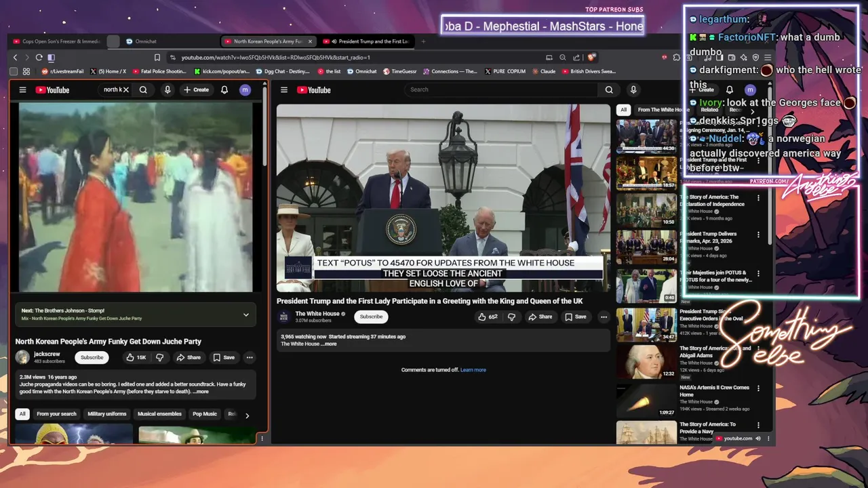Open options for 'Declaration of Independence' video
Screen dimensions: 868x488
[x=758, y=197]
